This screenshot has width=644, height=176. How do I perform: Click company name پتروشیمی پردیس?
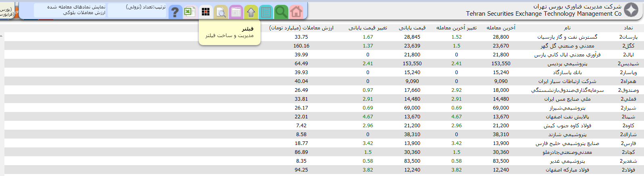point(567,63)
